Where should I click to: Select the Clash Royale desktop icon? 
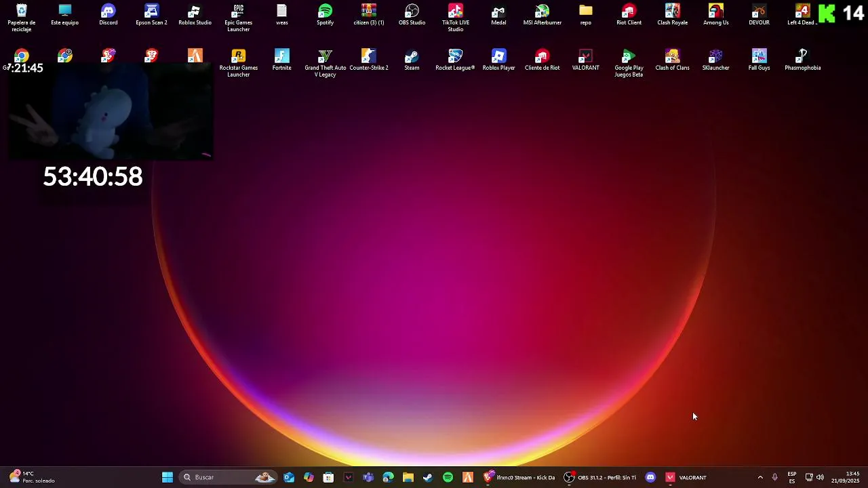[x=673, y=15]
